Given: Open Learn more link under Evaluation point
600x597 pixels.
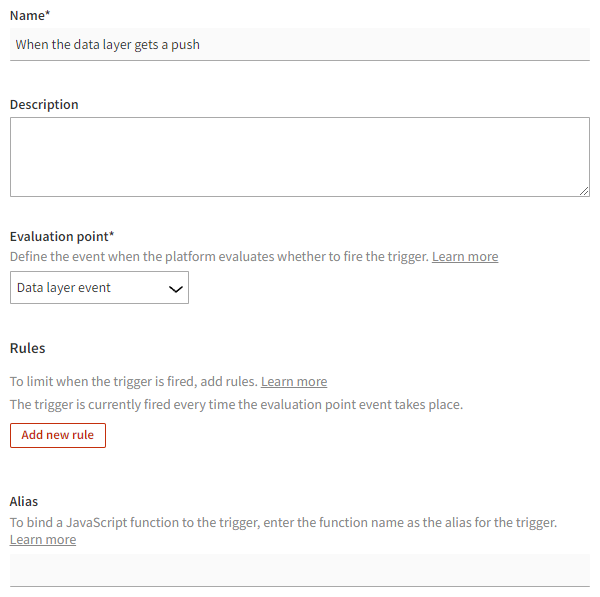Looking at the screenshot, I should [x=465, y=257].
